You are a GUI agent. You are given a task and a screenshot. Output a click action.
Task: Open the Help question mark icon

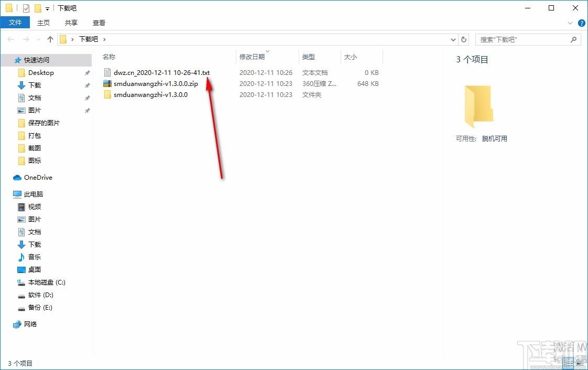pyautogui.click(x=582, y=23)
